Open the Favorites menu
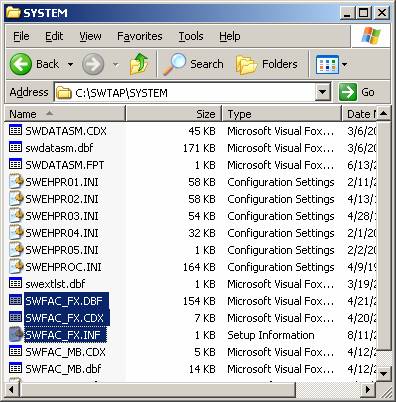This screenshot has width=396, height=402. coord(139,36)
